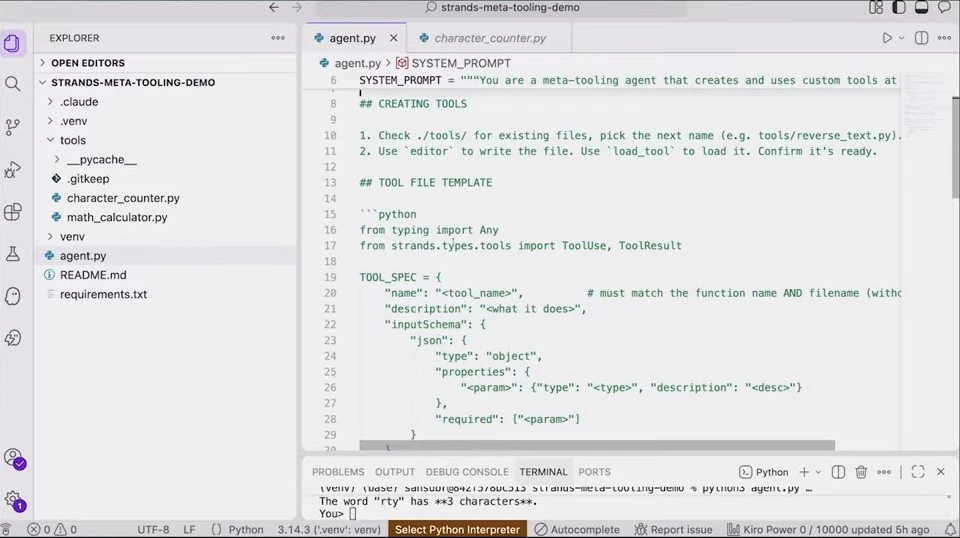Switch to the Ports panel tab
This screenshot has height=538, width=960.
pyautogui.click(x=594, y=472)
